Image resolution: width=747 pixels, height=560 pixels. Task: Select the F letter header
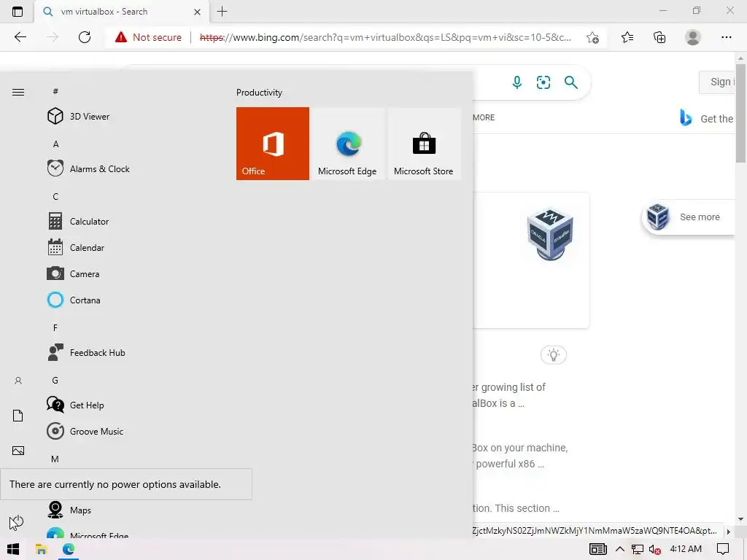(x=55, y=327)
